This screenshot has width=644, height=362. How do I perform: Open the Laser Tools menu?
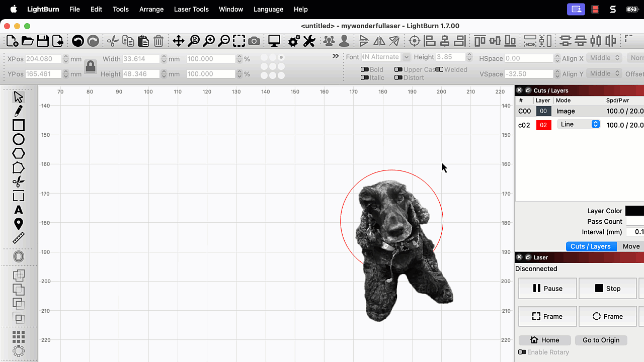click(191, 9)
